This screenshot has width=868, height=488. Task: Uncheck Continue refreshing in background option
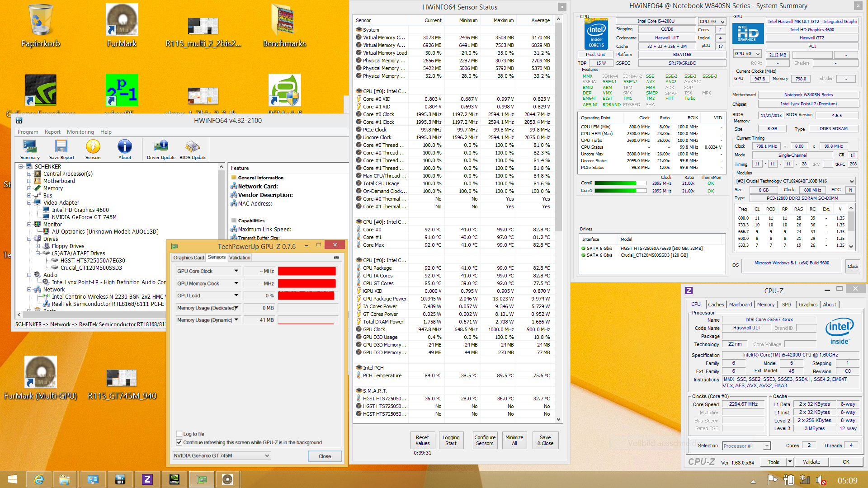(x=179, y=442)
